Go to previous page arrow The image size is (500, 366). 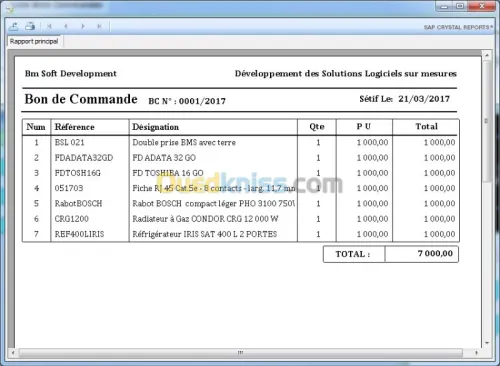pos(66,26)
